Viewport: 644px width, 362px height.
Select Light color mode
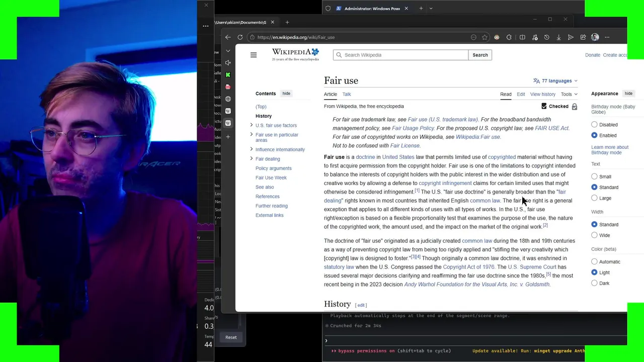tap(594, 273)
